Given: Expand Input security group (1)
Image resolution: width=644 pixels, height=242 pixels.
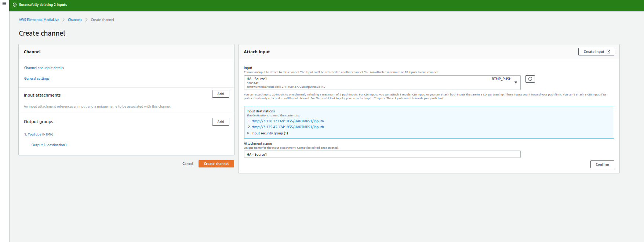Looking at the screenshot, I should point(267,133).
